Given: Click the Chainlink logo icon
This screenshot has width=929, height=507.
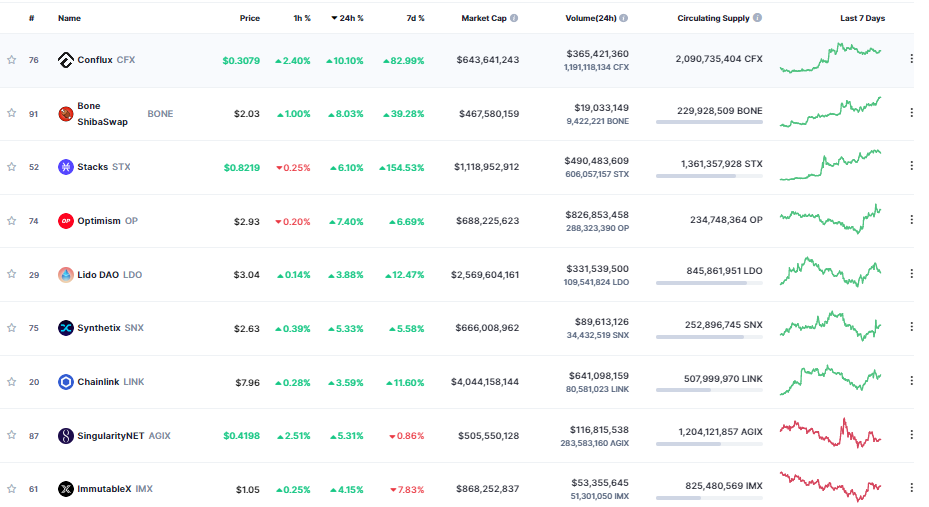Looking at the screenshot, I should [66, 382].
